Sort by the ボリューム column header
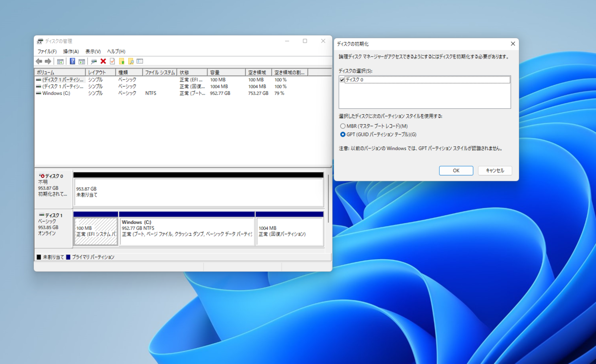The image size is (596, 364). [60, 73]
